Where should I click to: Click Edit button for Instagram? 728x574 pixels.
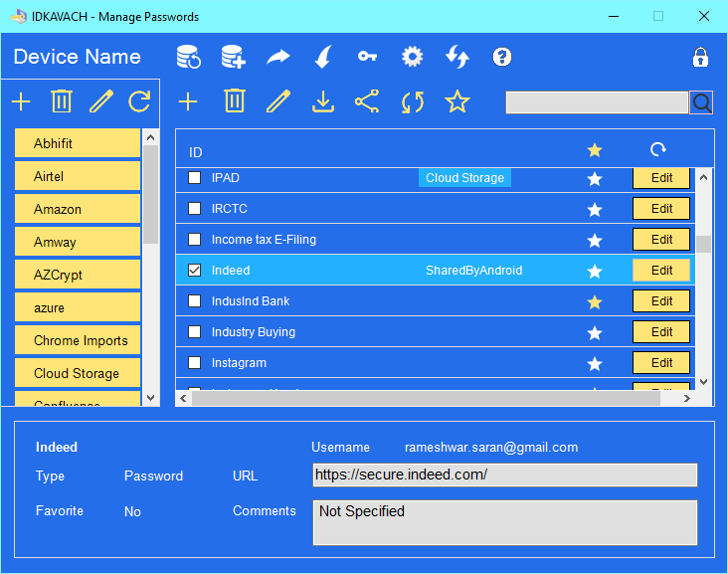pos(661,363)
